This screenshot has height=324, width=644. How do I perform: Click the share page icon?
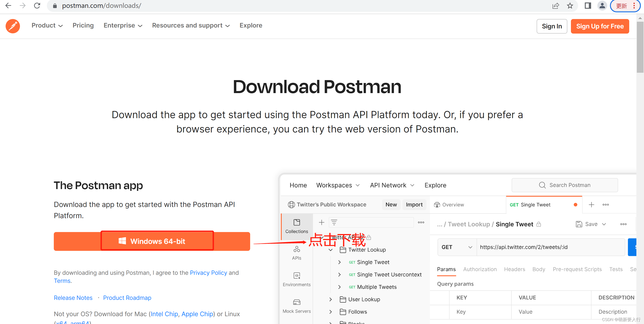(555, 6)
